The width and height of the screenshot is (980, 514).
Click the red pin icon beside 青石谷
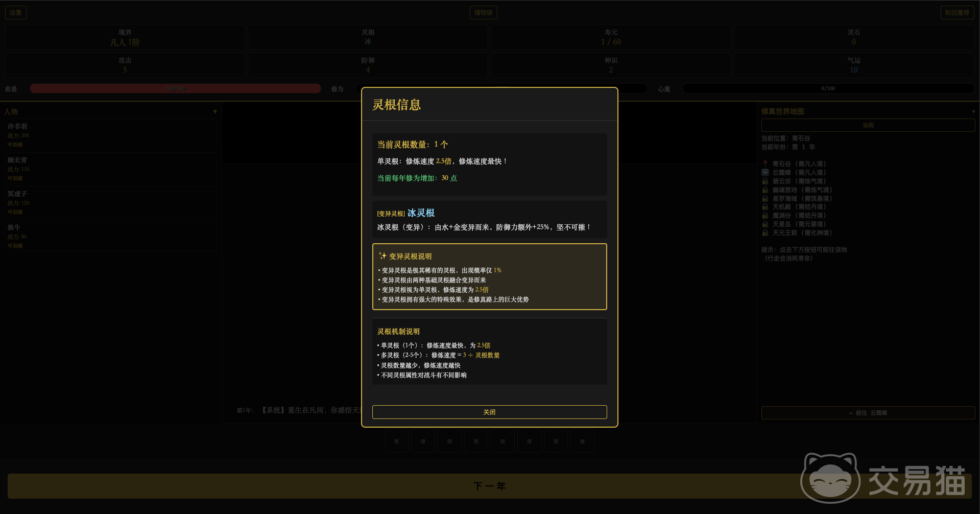click(x=765, y=164)
